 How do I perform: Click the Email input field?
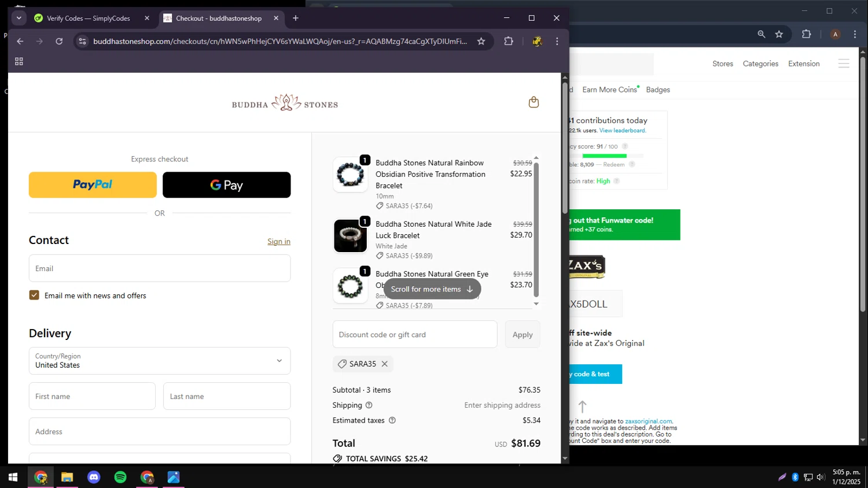(x=160, y=268)
